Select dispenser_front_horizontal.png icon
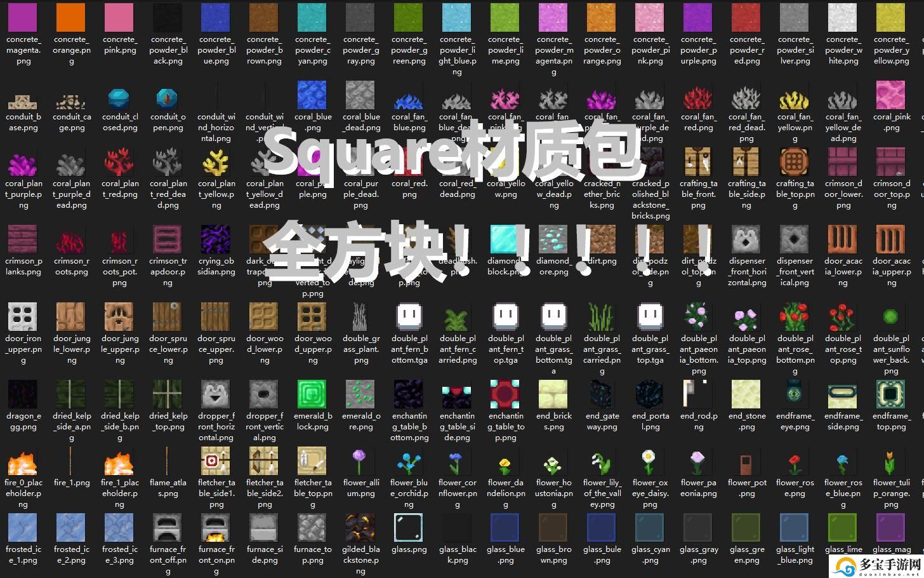The height and width of the screenshot is (578, 924). click(746, 239)
